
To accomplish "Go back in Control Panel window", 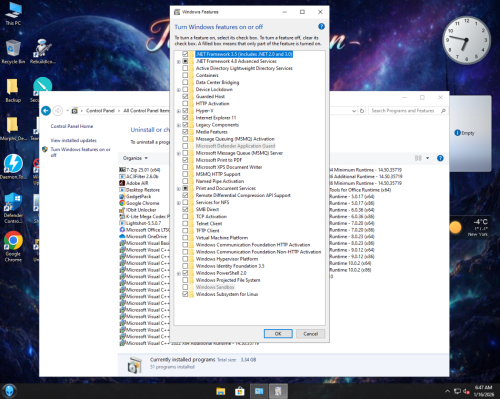I will (46, 110).
